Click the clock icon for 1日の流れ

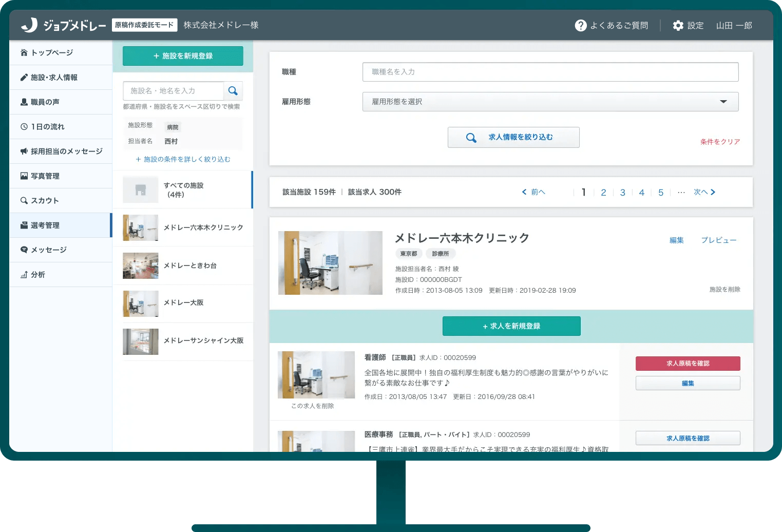[24, 126]
